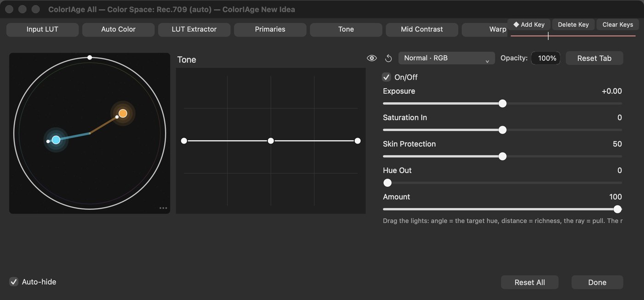Viewport: 644px width, 300px height.
Task: Click the left point of the tone curve
Action: click(184, 141)
